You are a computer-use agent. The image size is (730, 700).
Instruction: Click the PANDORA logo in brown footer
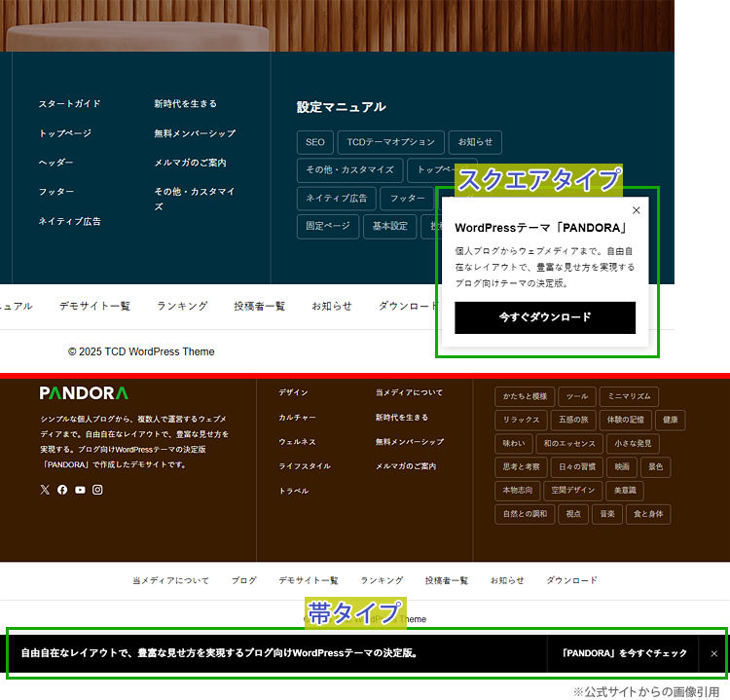click(84, 393)
